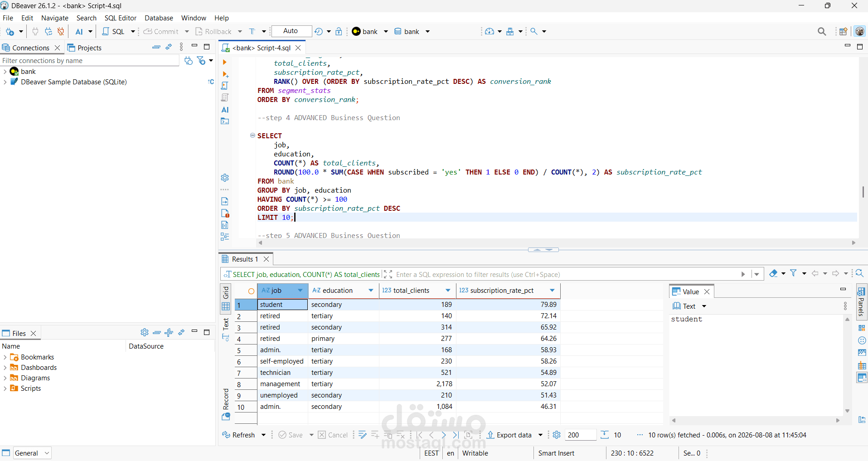This screenshot has width=868, height=461.
Task: Click the collapse all icon in Connections panel
Action: [x=156, y=47]
